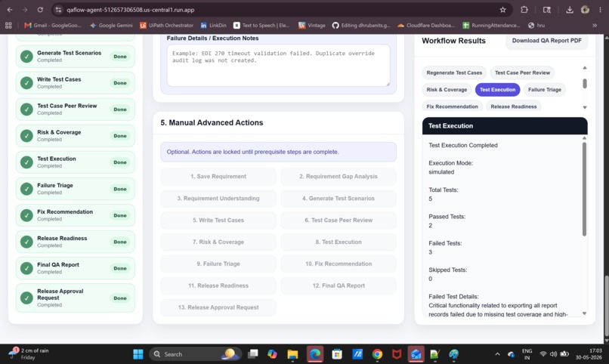Click the main page vertical scrollbar thumb

606,307
